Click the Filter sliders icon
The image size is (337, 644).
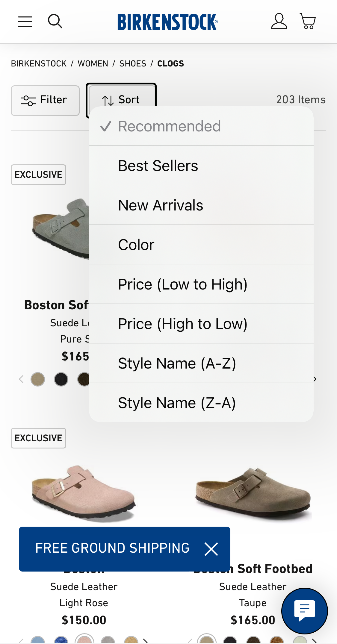[28, 100]
